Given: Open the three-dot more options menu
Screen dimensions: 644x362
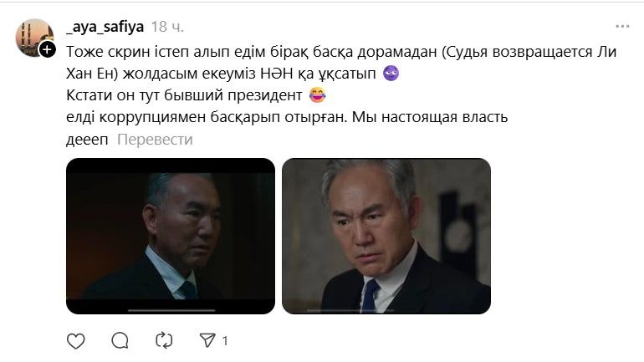Looking at the screenshot, I should [622, 27].
